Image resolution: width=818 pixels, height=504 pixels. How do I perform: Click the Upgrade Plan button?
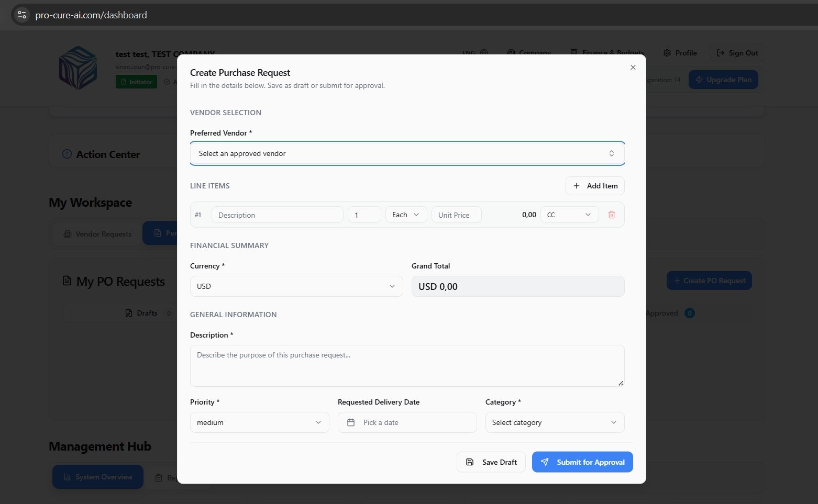pos(723,80)
